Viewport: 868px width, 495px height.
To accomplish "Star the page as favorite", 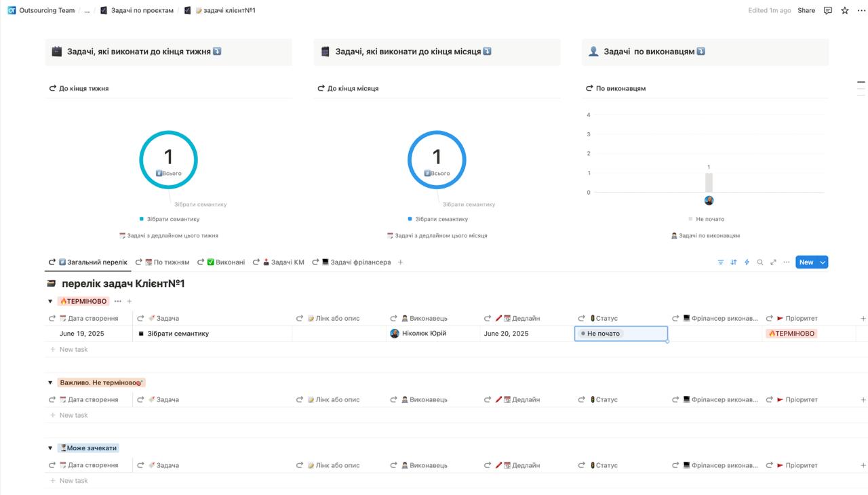I will tap(845, 10).
